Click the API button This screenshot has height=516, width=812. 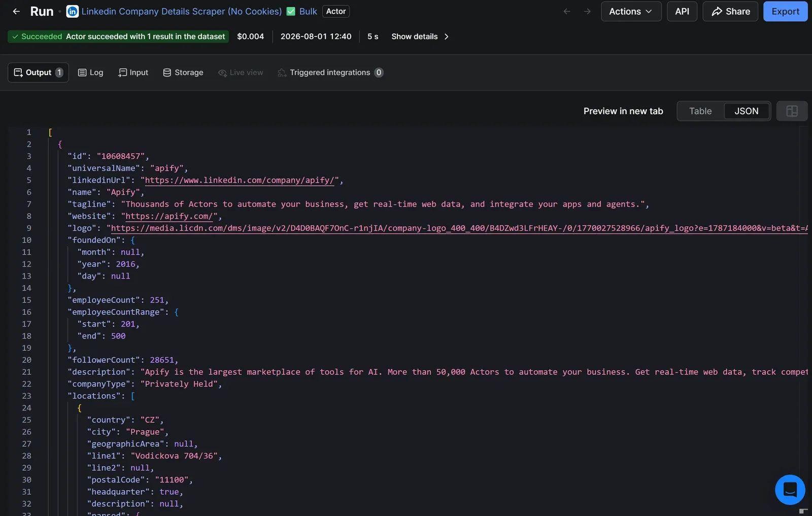pyautogui.click(x=682, y=11)
